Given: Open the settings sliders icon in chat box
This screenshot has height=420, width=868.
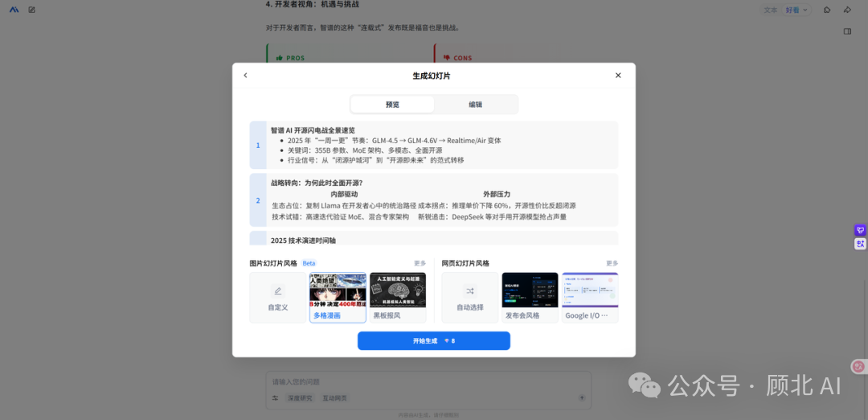Looking at the screenshot, I should [x=275, y=397].
